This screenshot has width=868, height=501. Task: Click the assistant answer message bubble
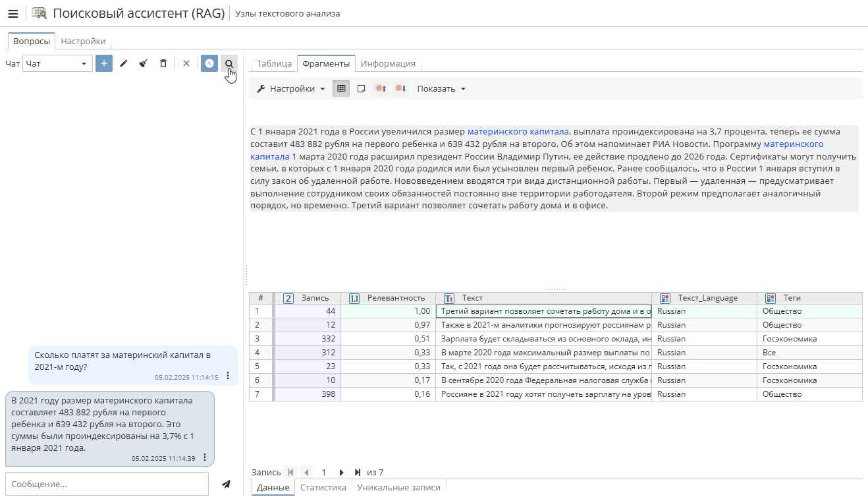pyautogui.click(x=110, y=428)
